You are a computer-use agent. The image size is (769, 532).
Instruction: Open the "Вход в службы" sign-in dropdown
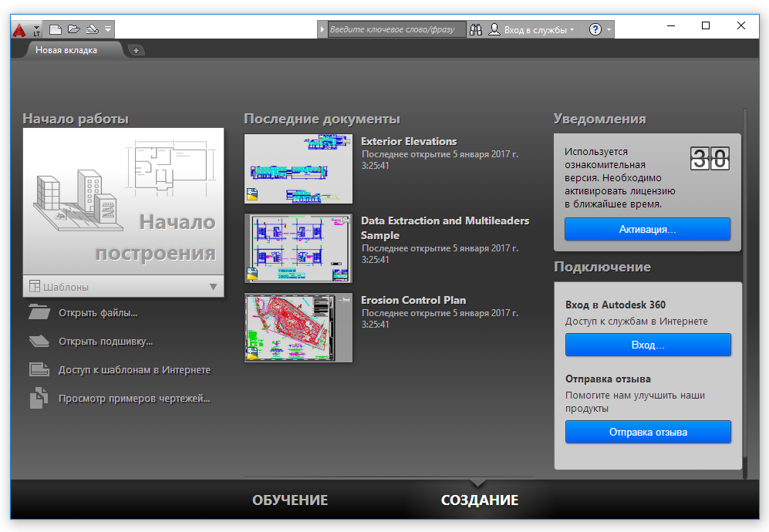531,30
